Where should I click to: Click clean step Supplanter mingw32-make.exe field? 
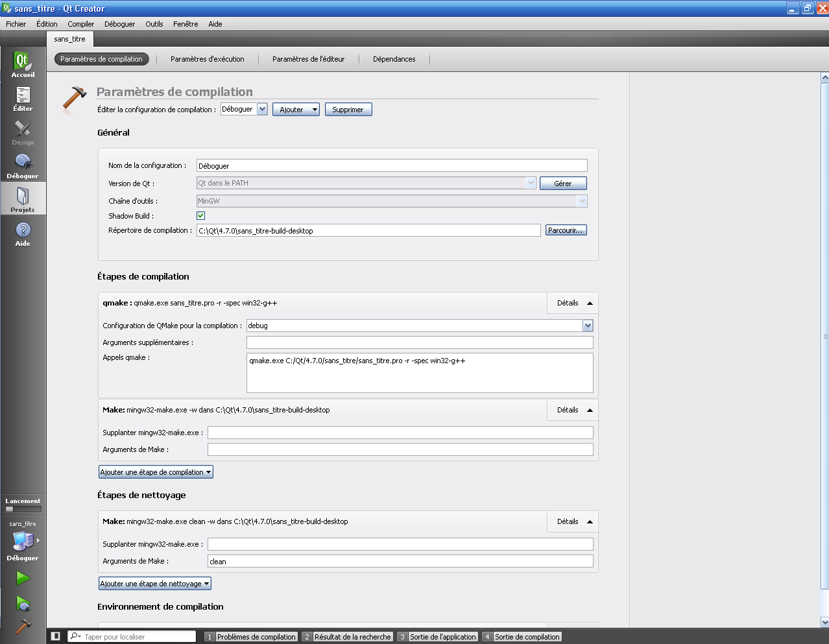(400, 544)
